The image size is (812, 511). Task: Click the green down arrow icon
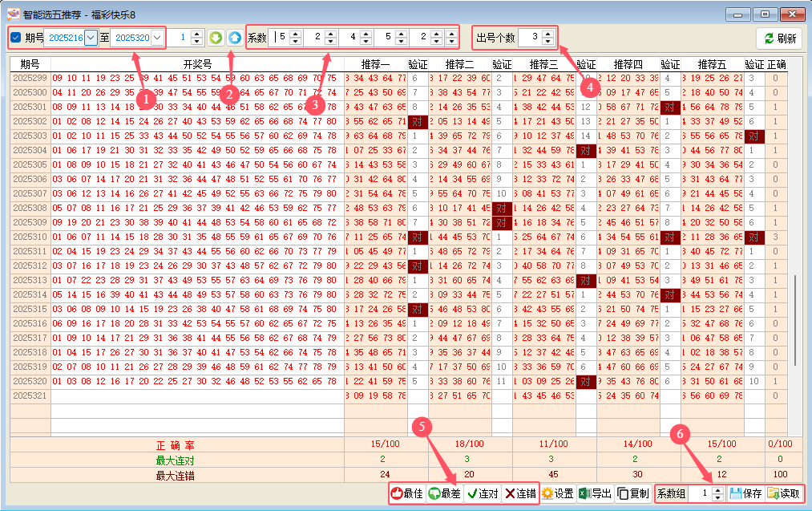(216, 38)
